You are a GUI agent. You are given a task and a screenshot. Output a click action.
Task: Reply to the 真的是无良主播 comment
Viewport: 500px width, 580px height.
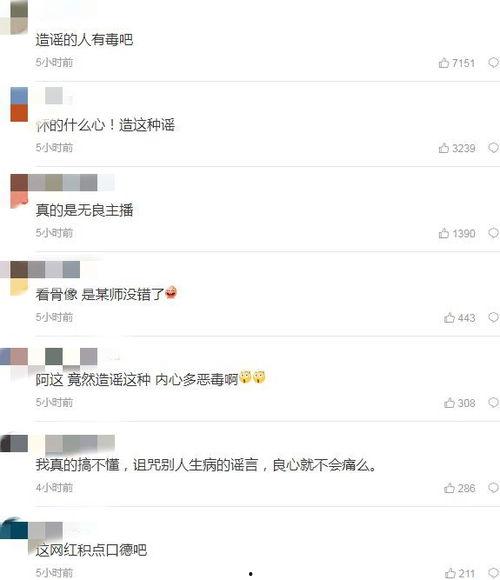[x=493, y=233]
